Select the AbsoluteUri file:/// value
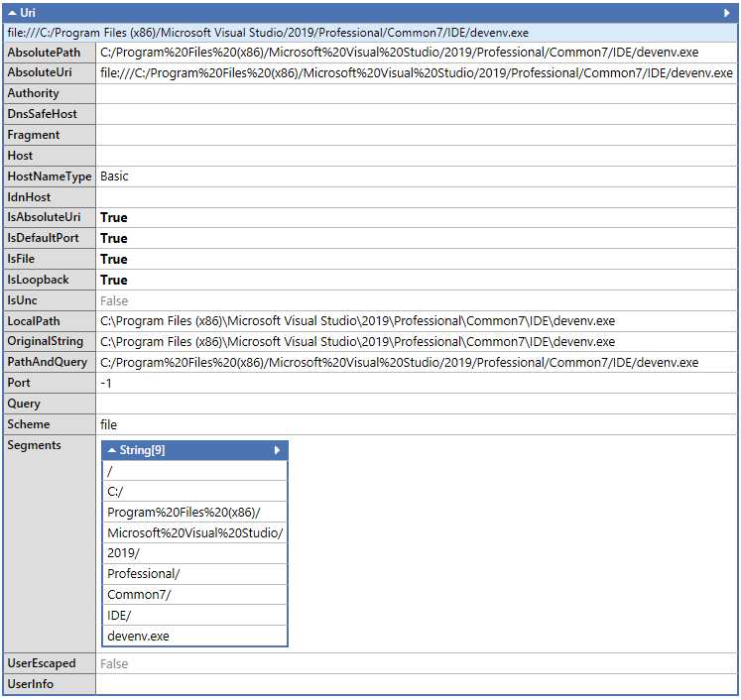 [417, 73]
